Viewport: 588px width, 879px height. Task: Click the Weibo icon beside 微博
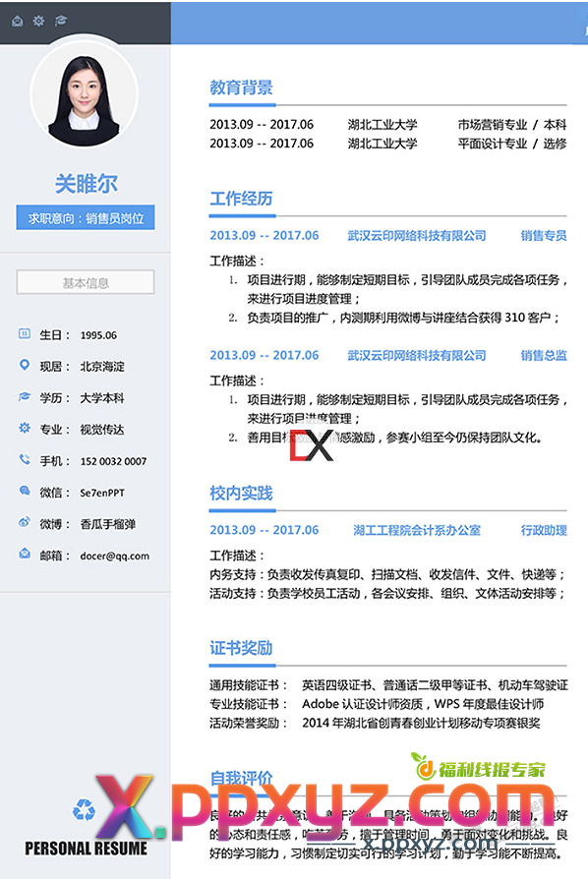tap(25, 522)
